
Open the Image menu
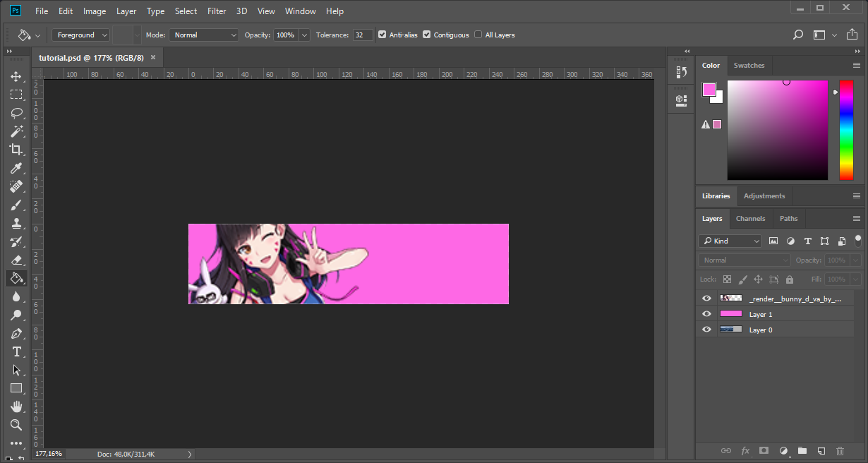coord(95,11)
